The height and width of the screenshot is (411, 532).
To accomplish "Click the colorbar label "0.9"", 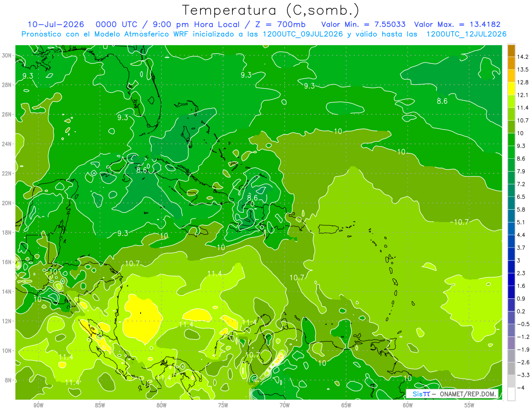I will [x=522, y=298].
